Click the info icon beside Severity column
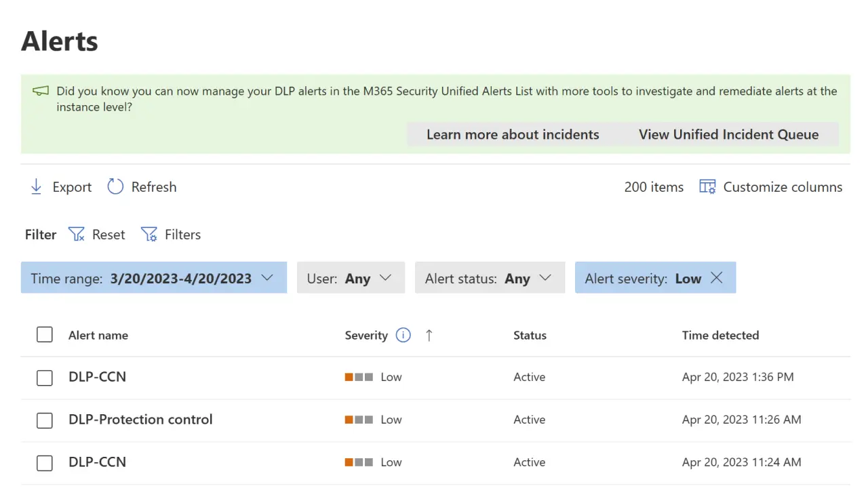 click(x=403, y=335)
